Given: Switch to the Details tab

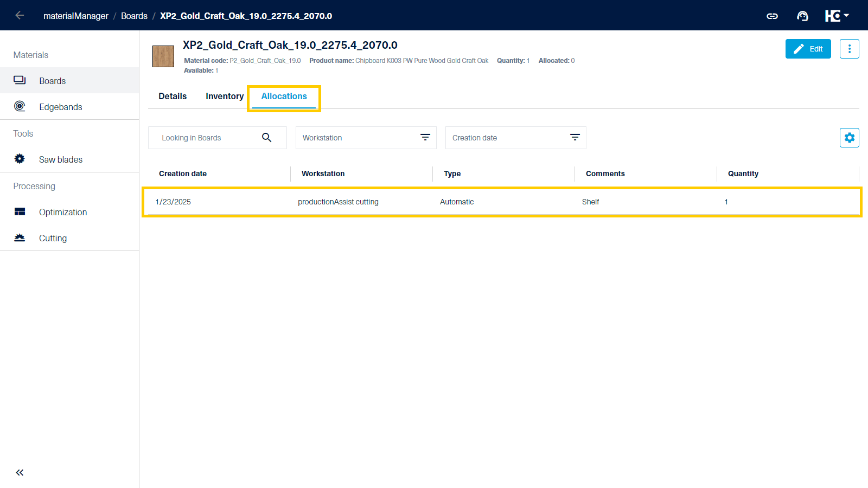Looking at the screenshot, I should 172,96.
